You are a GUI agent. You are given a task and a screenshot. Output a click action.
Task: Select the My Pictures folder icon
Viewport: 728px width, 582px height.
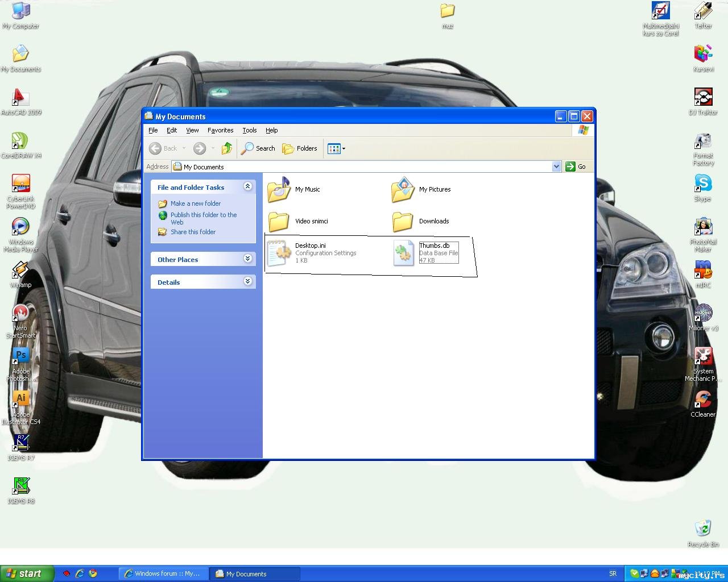point(403,190)
